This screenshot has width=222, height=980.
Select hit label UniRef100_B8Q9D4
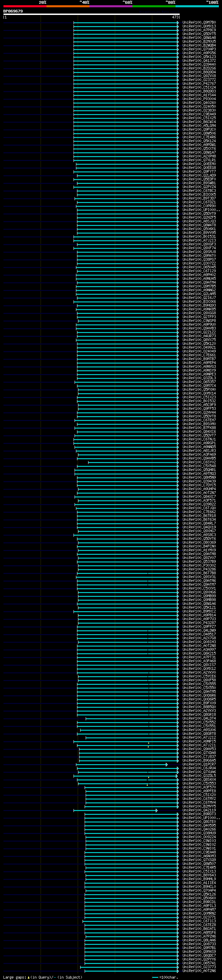tap(199, 72)
